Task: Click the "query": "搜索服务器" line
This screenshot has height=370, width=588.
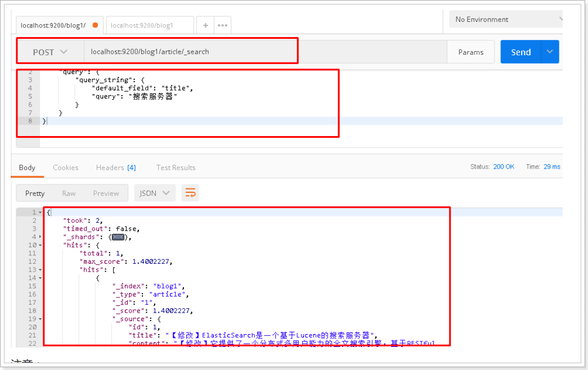Action: [134, 96]
